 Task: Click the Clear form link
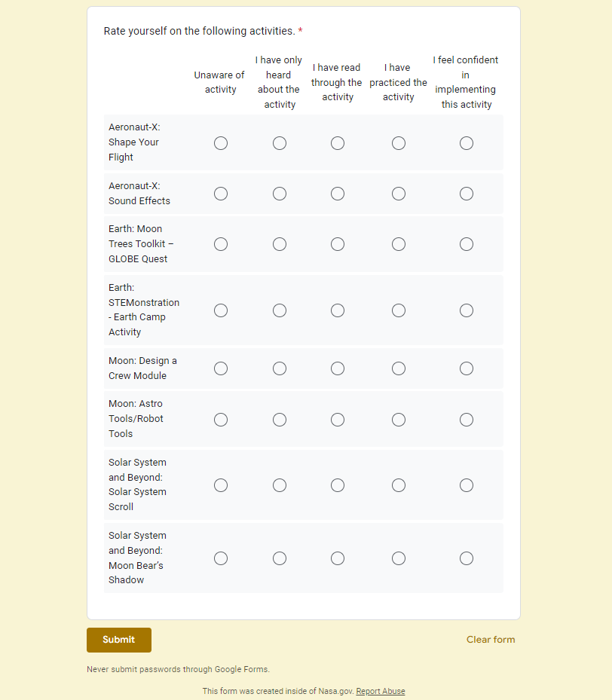click(491, 640)
